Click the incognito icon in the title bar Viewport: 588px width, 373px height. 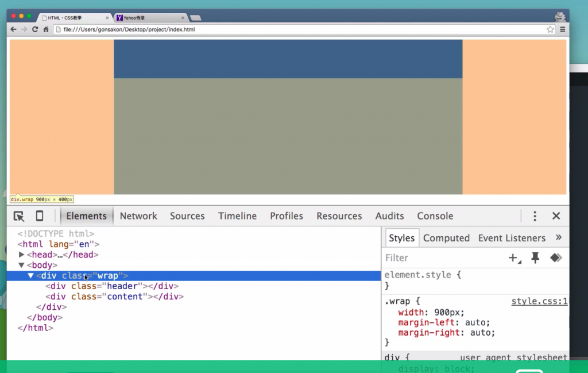(560, 17)
